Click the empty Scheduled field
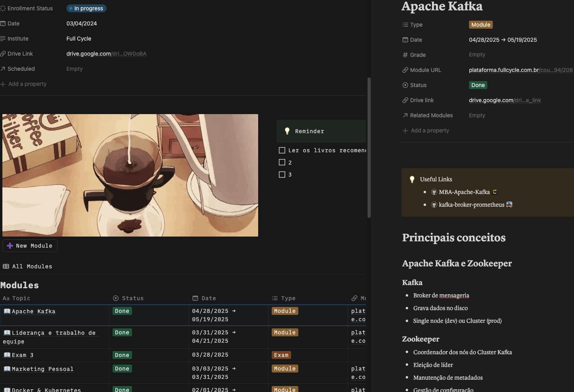574x392 pixels. [74, 69]
